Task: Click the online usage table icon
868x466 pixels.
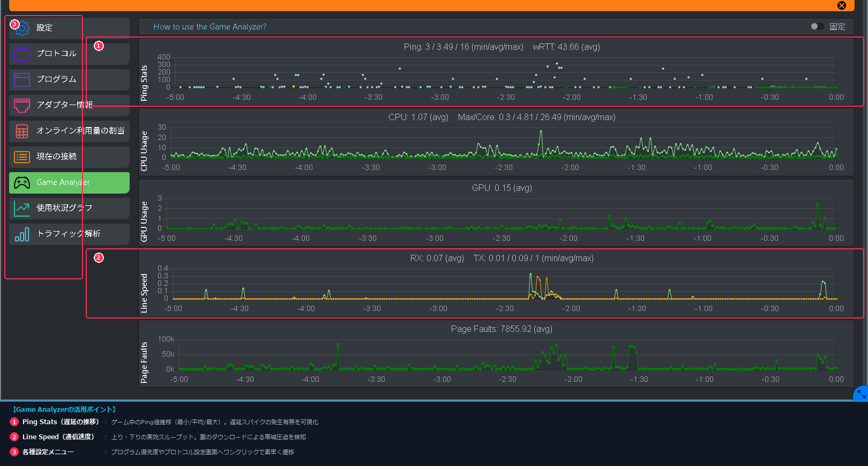Action: tap(22, 131)
